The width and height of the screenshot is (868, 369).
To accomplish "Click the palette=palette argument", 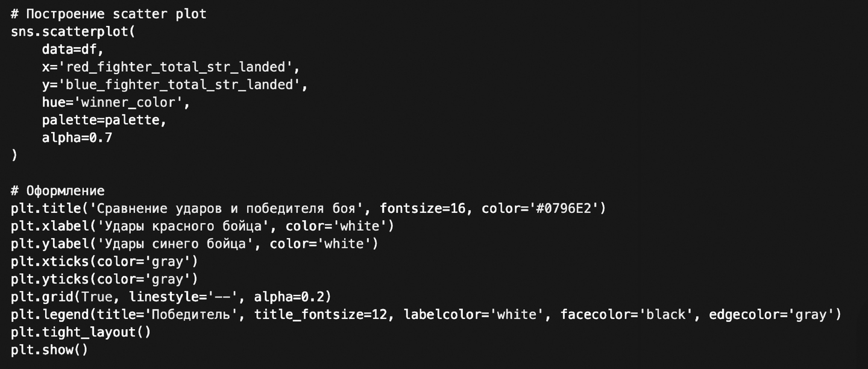I will (x=104, y=120).
